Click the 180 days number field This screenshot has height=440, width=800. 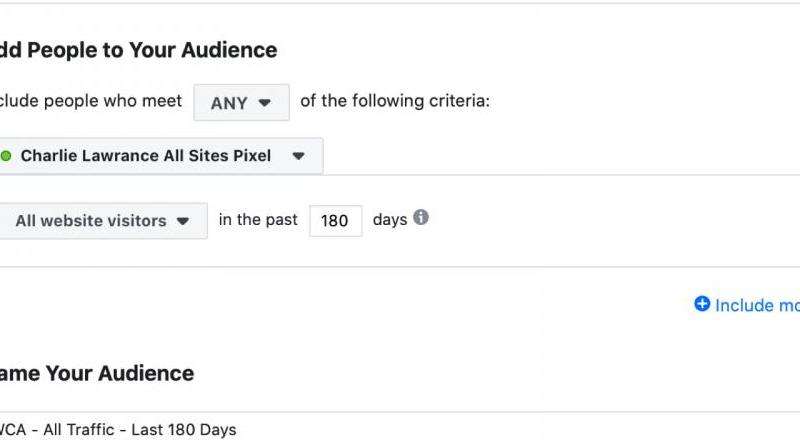pos(335,221)
